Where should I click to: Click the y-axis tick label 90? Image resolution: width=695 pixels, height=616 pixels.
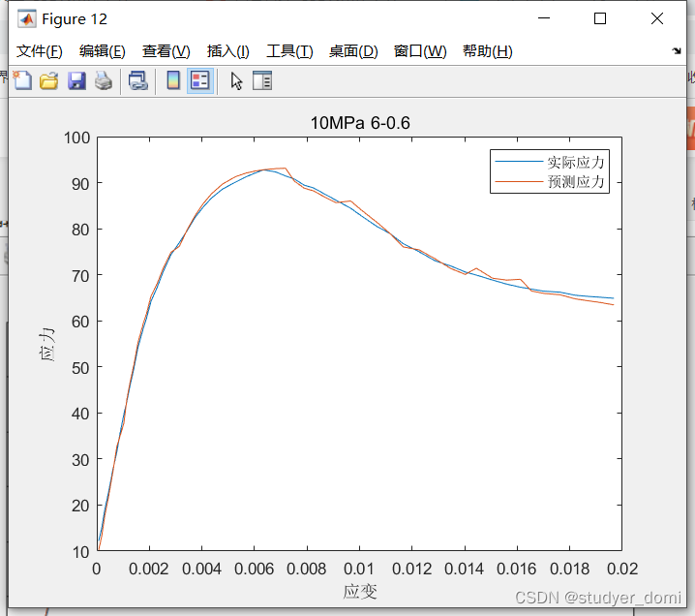[x=80, y=184]
